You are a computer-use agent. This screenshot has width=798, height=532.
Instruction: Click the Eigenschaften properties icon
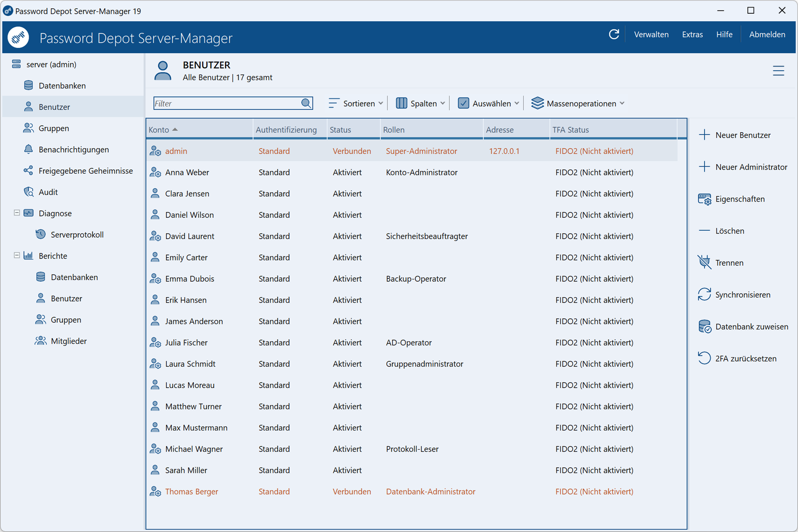pyautogui.click(x=704, y=199)
